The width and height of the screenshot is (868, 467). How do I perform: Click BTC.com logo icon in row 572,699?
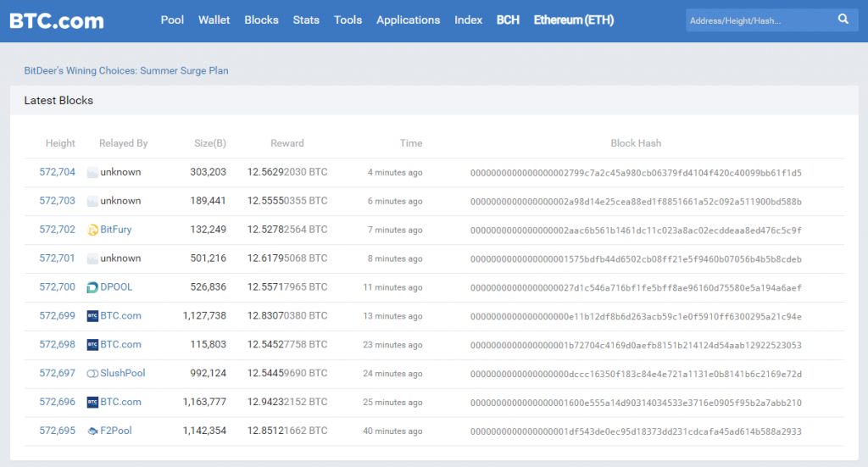[x=92, y=316]
